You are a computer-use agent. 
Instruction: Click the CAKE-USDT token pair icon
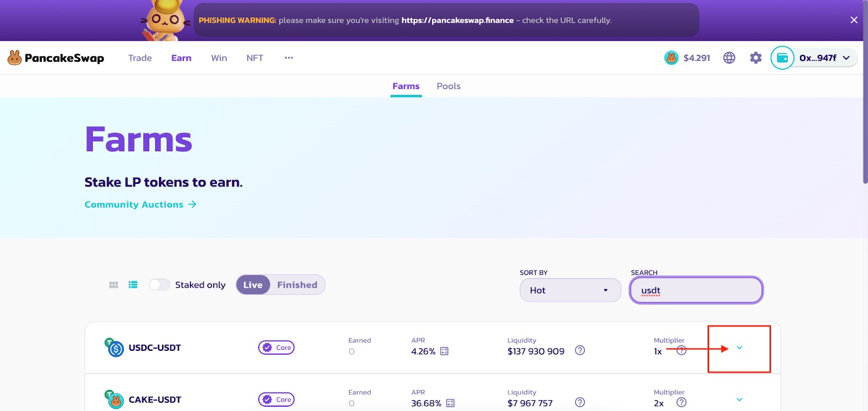(x=114, y=400)
